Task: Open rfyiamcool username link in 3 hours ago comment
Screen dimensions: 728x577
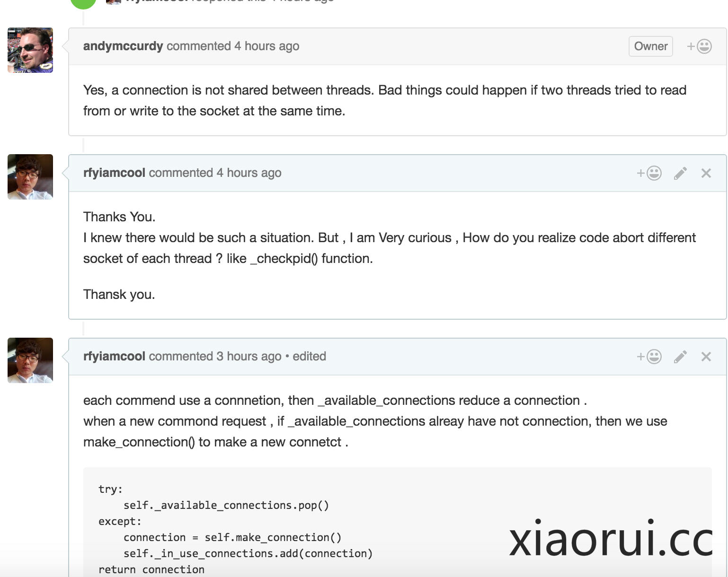Action: pyautogui.click(x=114, y=357)
